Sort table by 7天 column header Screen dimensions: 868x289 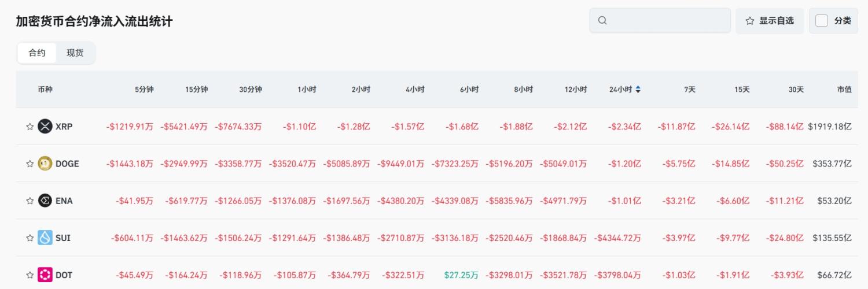pos(689,90)
